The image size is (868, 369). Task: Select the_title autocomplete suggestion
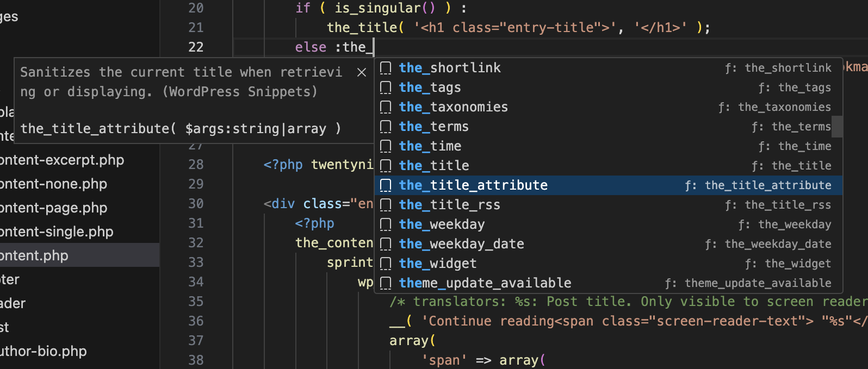434,166
